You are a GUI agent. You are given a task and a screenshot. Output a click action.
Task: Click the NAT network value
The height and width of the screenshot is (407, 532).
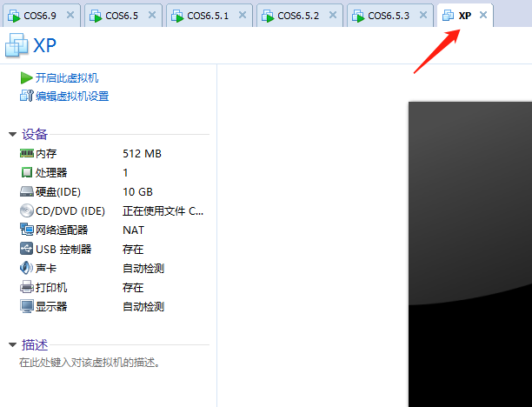tap(133, 230)
